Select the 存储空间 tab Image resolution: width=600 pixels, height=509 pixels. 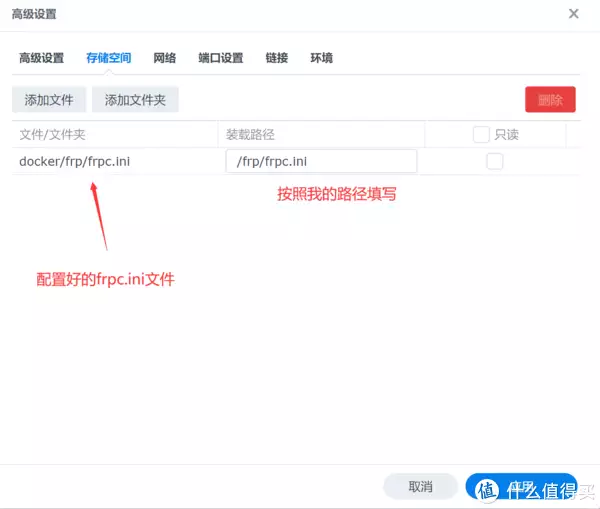point(109,58)
